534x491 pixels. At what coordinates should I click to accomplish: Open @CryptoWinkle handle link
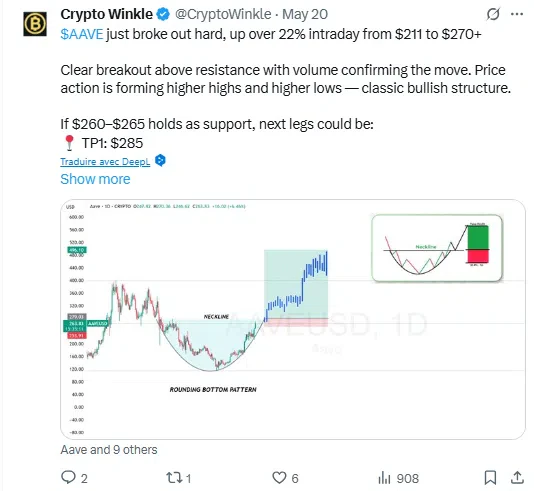[223, 14]
